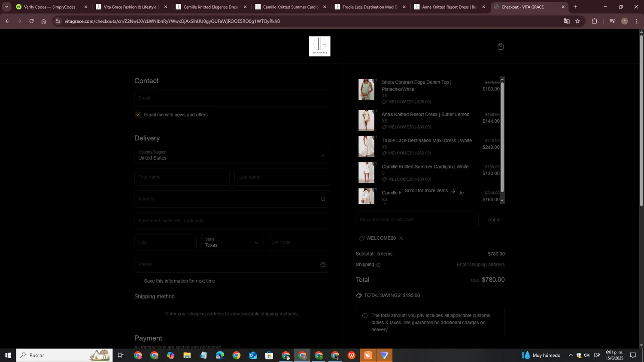Click the Phone input field
The height and width of the screenshot is (362, 644).
coord(232,265)
